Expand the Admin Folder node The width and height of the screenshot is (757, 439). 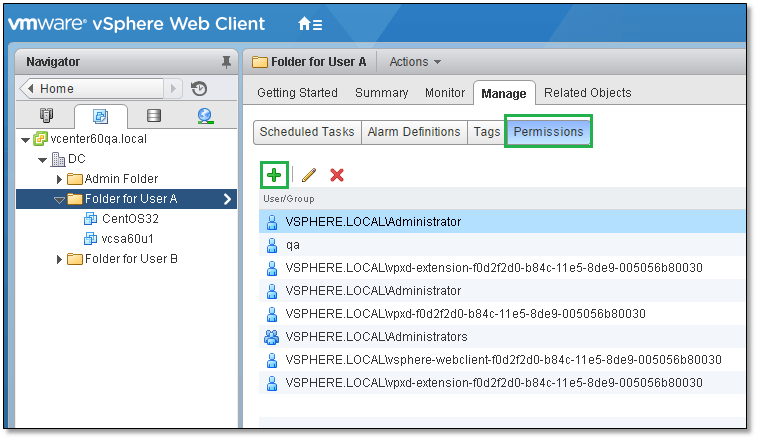click(x=59, y=179)
